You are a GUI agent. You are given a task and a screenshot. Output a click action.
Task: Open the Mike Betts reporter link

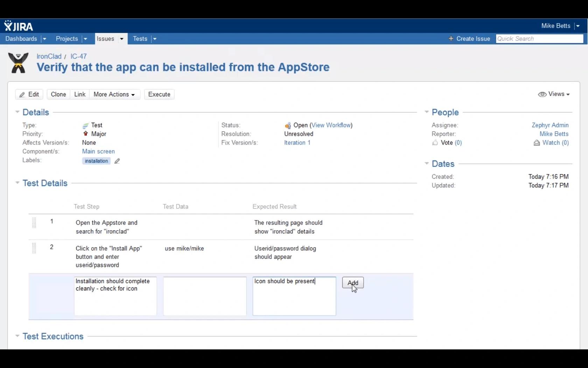click(554, 134)
